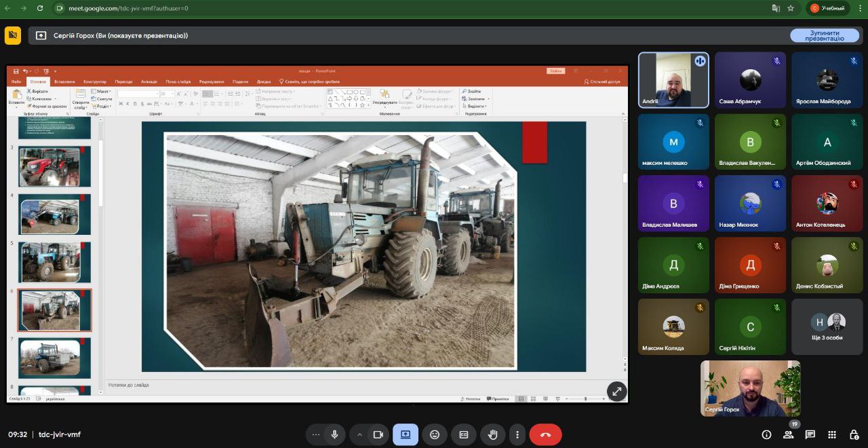
Task: Open audio settings via dots beside microphone
Action: [315, 434]
